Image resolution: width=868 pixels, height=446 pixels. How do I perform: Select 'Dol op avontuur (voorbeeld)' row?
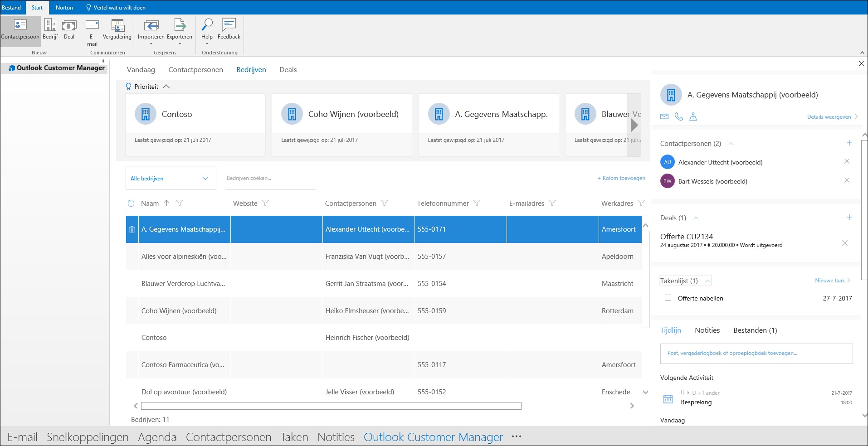coord(384,392)
